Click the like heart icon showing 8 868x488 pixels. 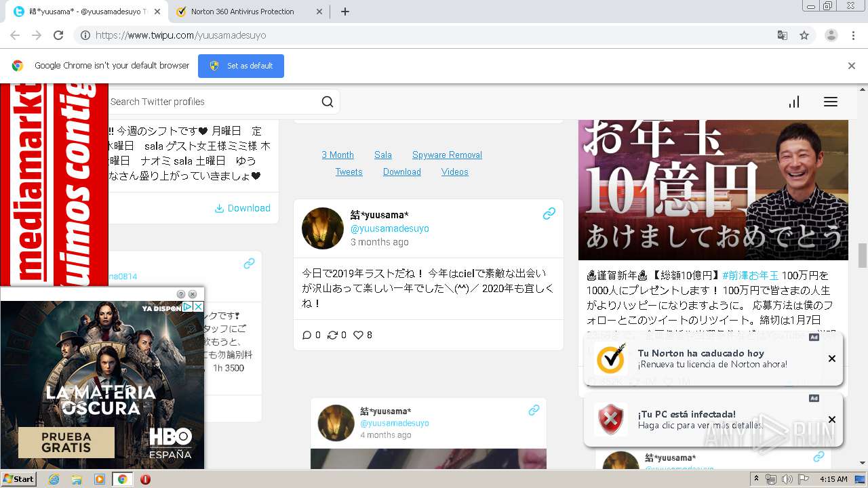pyautogui.click(x=359, y=335)
